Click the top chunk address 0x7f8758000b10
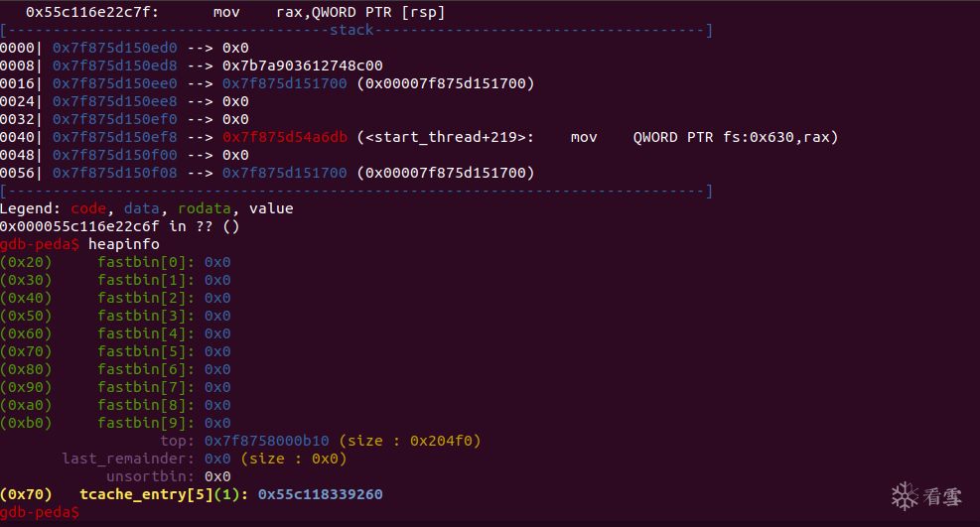This screenshot has width=980, height=527. point(267,441)
